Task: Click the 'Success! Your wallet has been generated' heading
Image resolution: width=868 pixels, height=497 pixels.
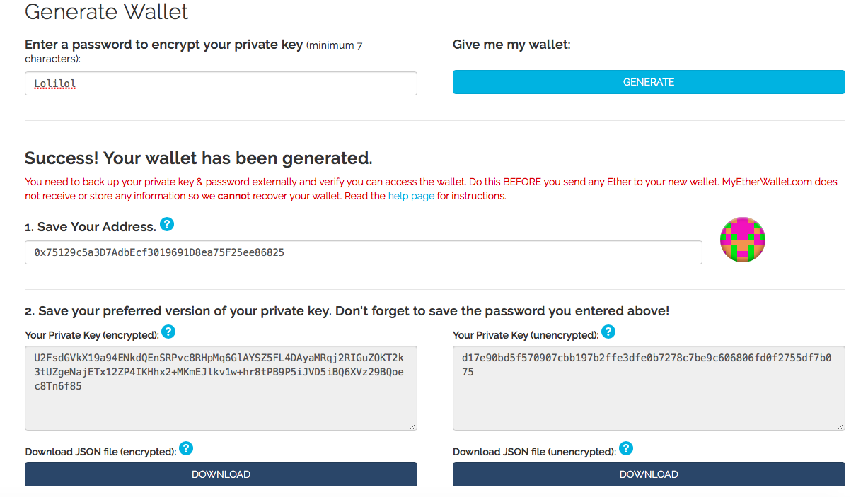Action: tap(199, 157)
